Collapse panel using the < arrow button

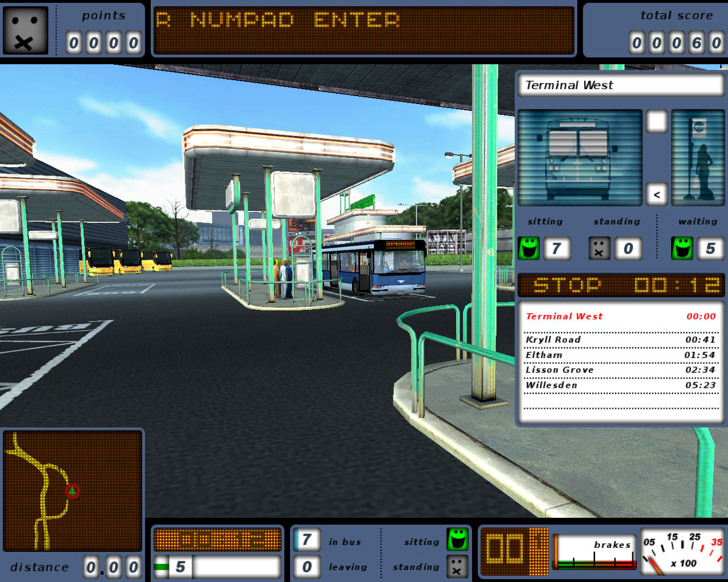coord(657,194)
